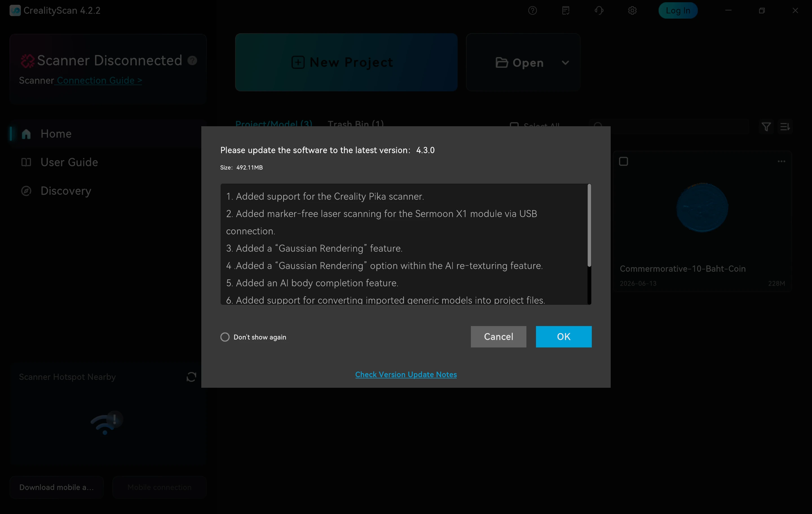Enable the Don't show again option
This screenshot has width=812, height=514.
[225, 337]
